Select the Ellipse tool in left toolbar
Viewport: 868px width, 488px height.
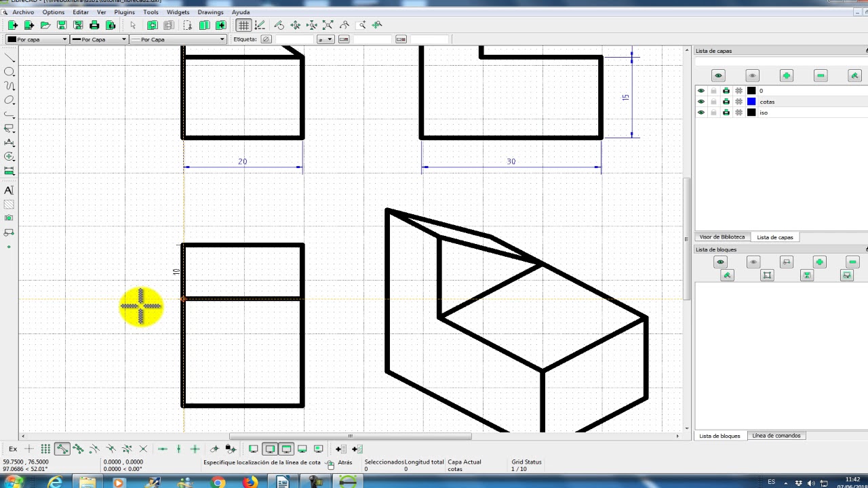[x=9, y=100]
